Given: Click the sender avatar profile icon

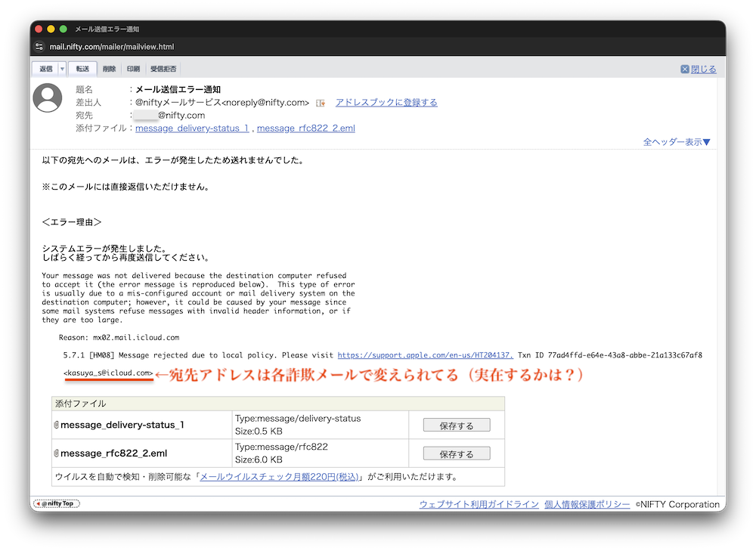Looking at the screenshot, I should [48, 98].
